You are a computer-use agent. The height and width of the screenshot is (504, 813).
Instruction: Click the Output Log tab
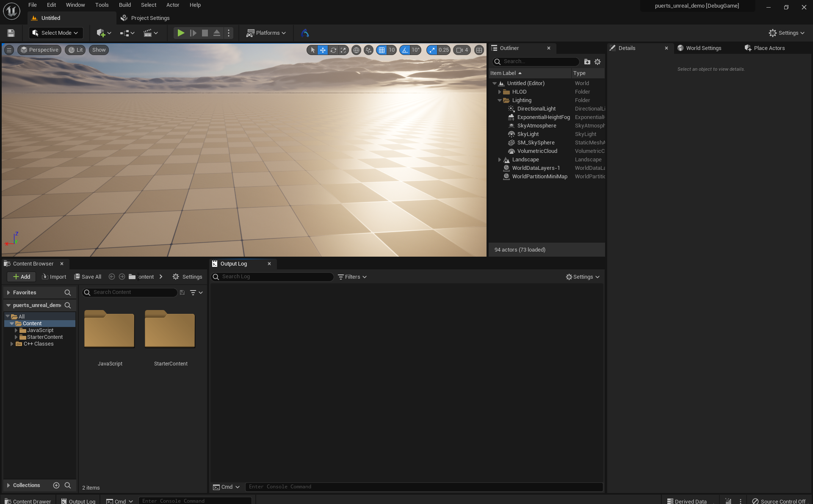click(x=234, y=263)
